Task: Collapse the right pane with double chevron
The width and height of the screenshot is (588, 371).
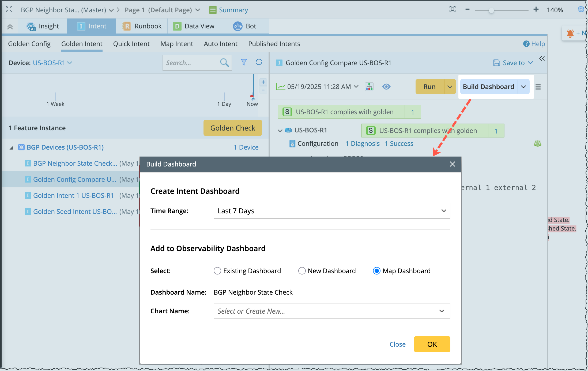Action: pyautogui.click(x=542, y=58)
